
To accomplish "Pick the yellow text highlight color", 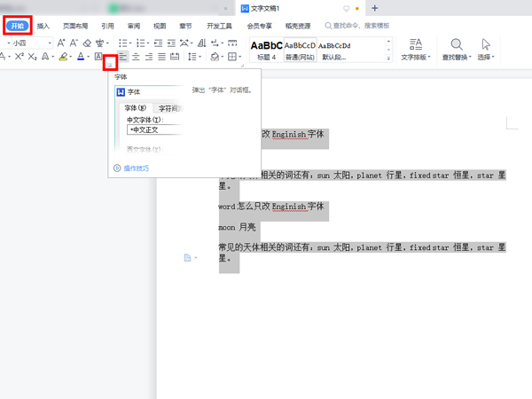I will click(x=63, y=57).
